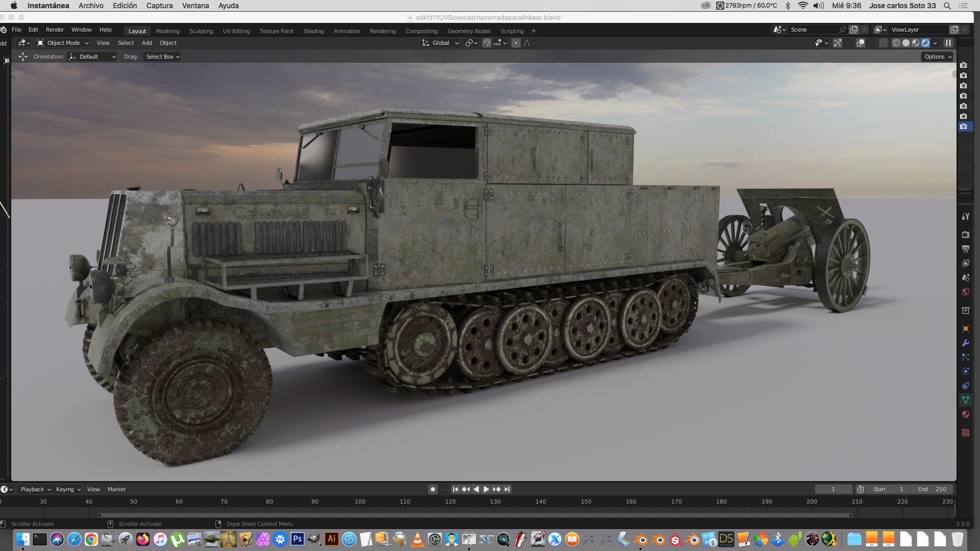The height and width of the screenshot is (551, 980).
Task: Open the Object Mode dropdown
Action: (63, 43)
